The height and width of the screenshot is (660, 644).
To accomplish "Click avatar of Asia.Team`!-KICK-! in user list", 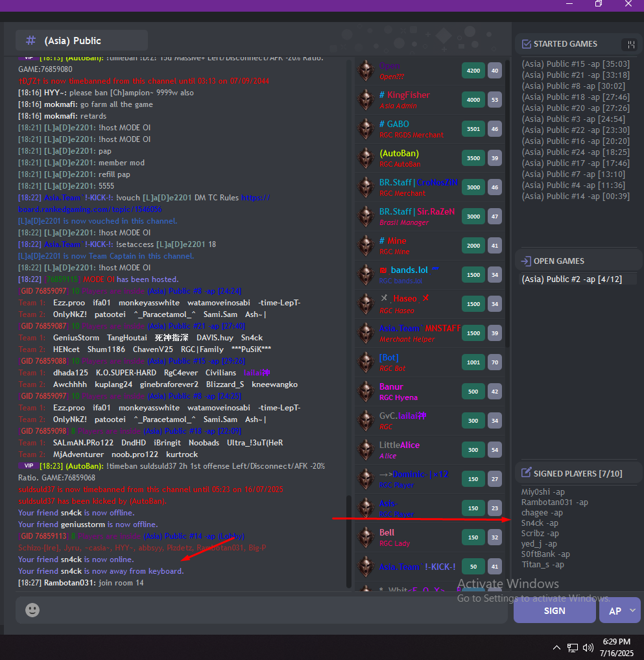I will point(366,567).
